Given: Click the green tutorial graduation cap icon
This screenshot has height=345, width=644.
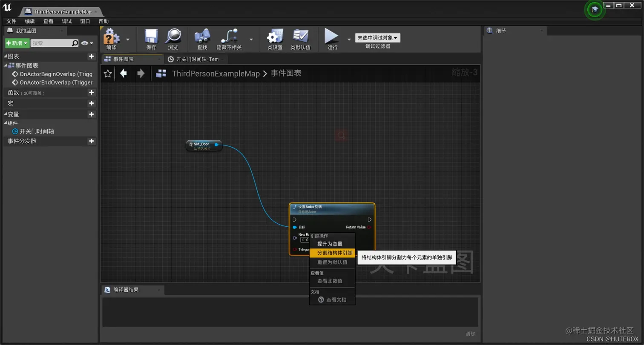Looking at the screenshot, I should point(595,9).
